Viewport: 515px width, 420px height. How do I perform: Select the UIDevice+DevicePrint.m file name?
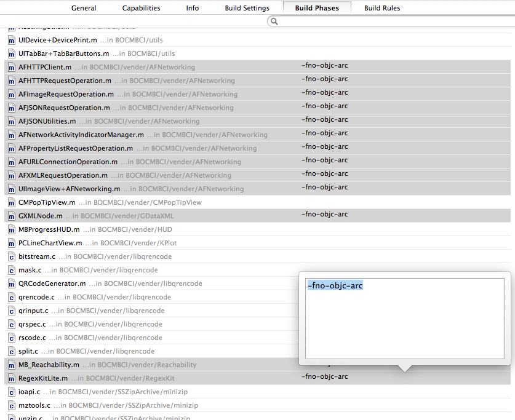(57, 40)
